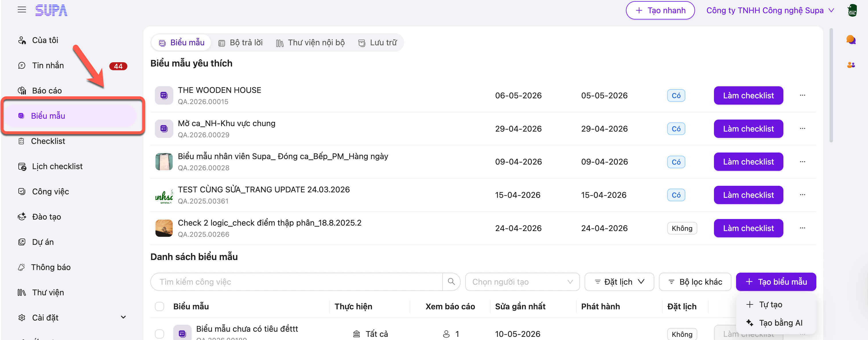Screen dimensions: 868x340
Task: Tick checkbox for Biểu mẫu chưa có tiêu đề
Action: coord(159,334)
